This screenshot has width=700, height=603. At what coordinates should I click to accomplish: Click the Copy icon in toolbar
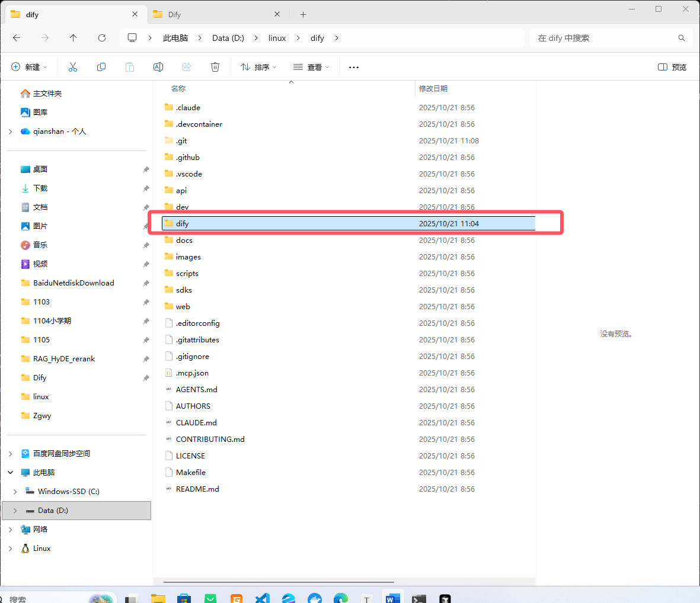[x=101, y=67]
